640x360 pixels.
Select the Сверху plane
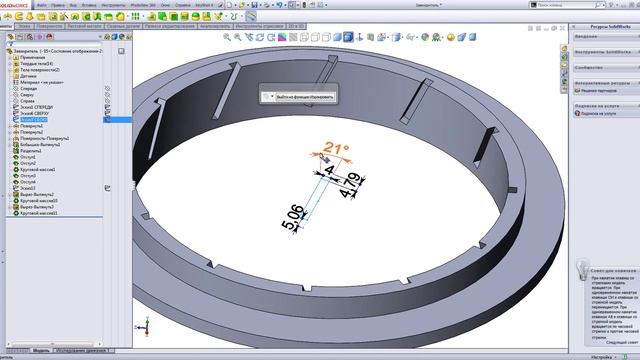point(27,95)
